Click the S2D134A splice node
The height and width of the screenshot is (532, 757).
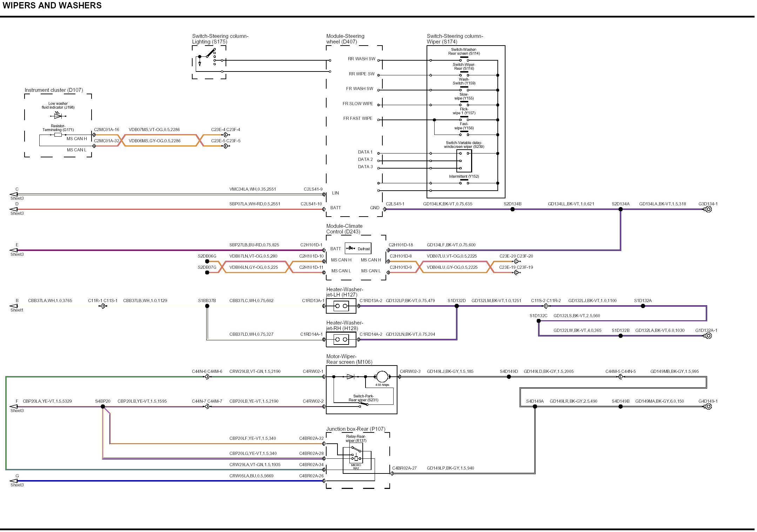tap(621, 209)
